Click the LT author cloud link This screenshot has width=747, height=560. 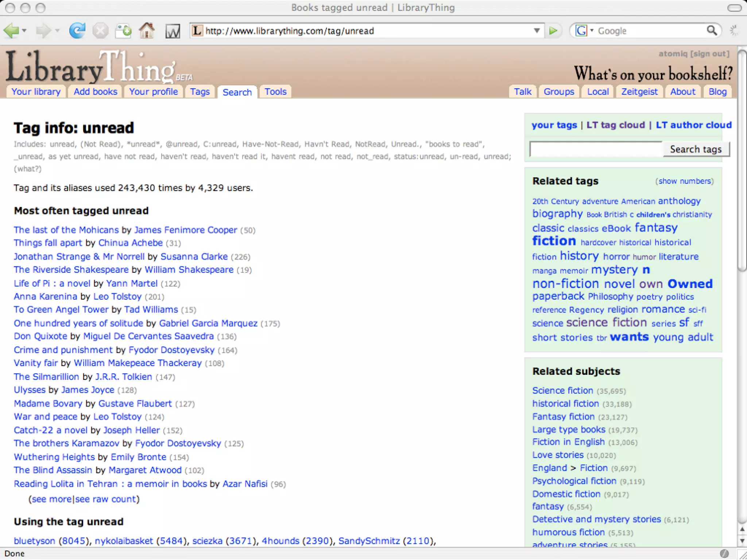pyautogui.click(x=693, y=125)
